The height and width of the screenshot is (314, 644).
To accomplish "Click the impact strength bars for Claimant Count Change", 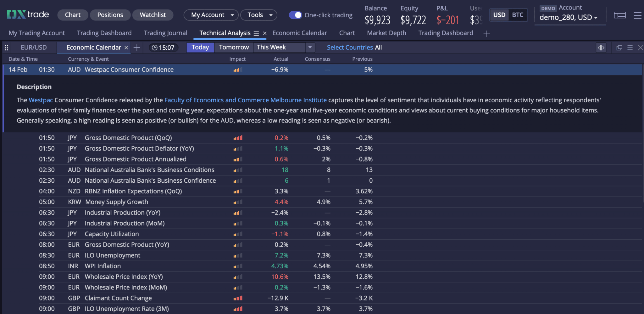I will coord(237,298).
